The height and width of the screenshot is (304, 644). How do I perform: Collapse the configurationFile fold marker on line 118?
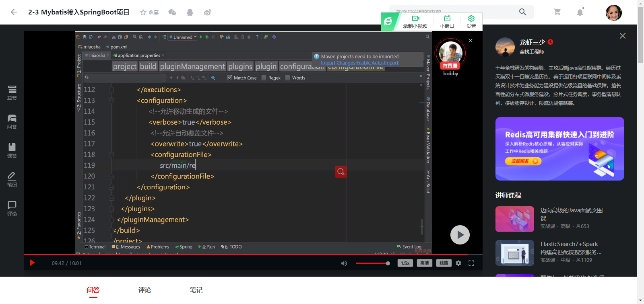pos(111,154)
